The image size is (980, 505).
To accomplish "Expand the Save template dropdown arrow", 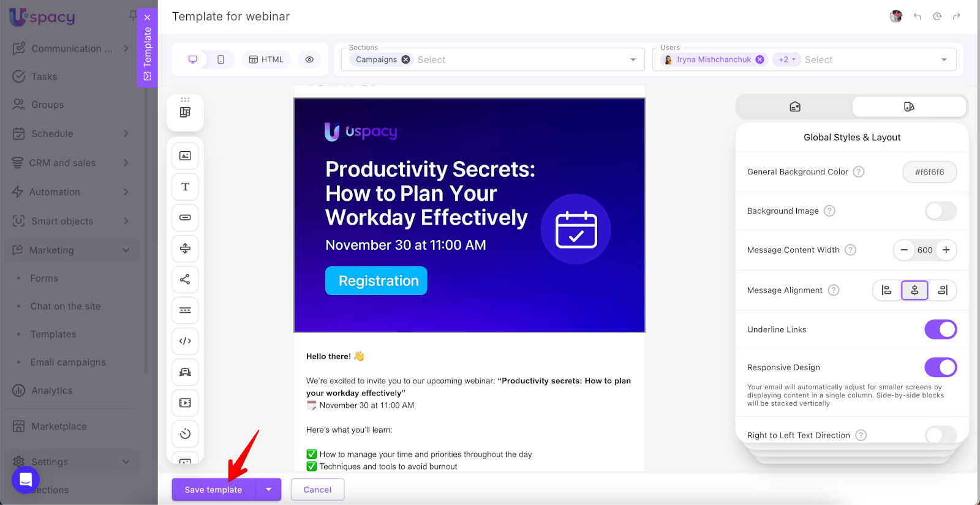I will tap(268, 490).
